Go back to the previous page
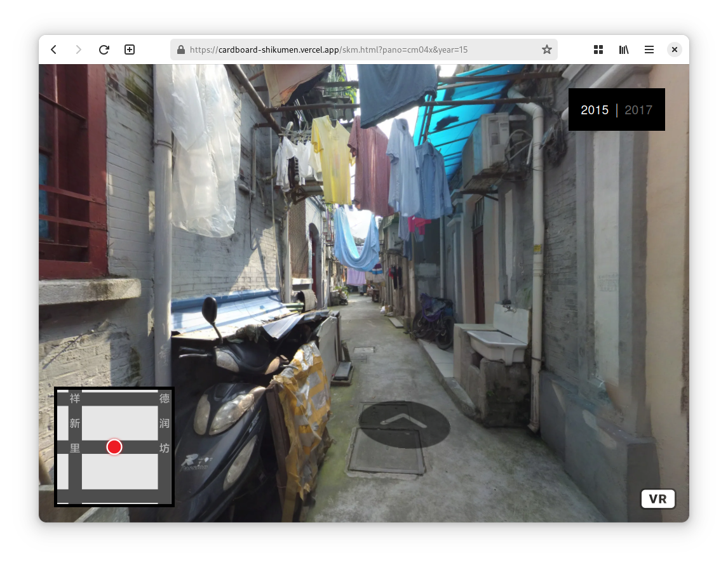Screen dimensions: 728x565 (x=54, y=50)
